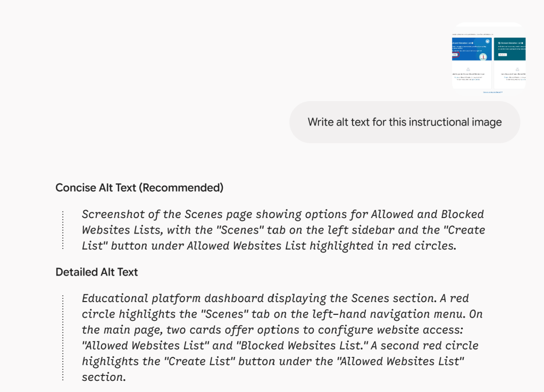544x392 pixels.
Task: Click the blue underlined link below thumbnail cards
Action: click(492, 92)
